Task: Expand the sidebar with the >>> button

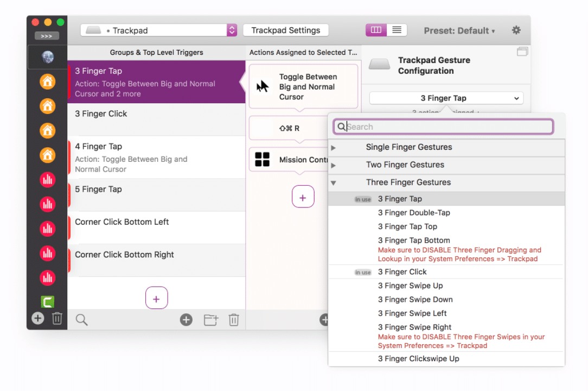Action: pos(47,36)
